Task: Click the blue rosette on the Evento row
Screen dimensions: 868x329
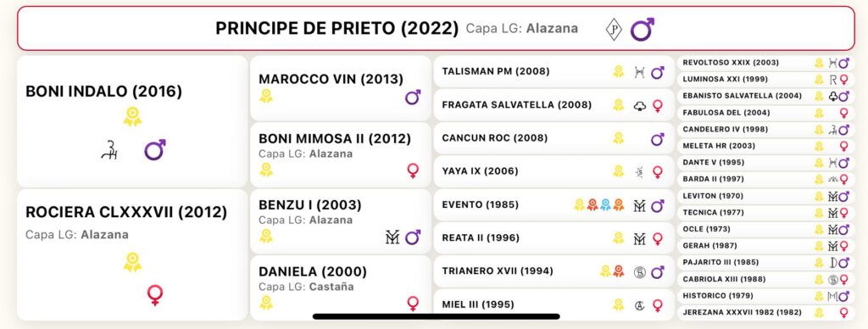Action: pyautogui.click(x=605, y=205)
